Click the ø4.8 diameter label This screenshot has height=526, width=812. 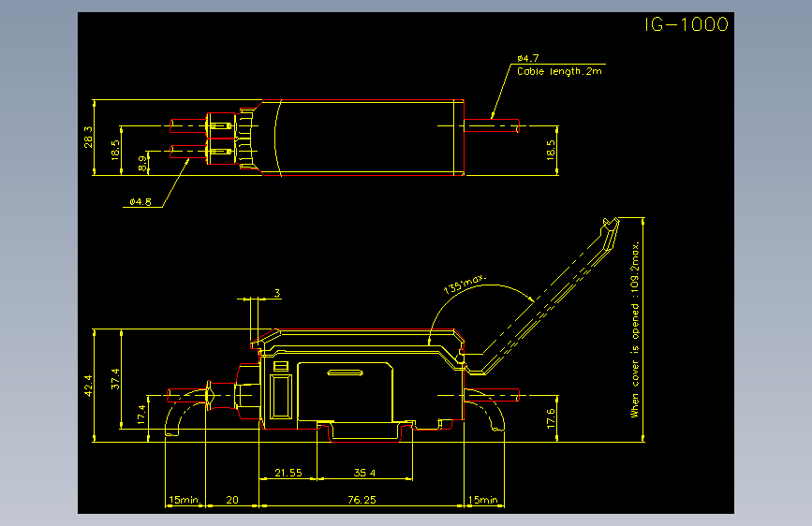140,202
